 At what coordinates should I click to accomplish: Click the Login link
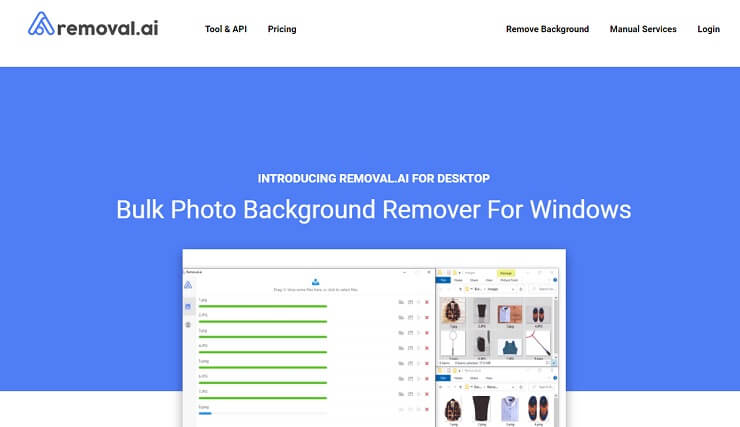click(708, 29)
